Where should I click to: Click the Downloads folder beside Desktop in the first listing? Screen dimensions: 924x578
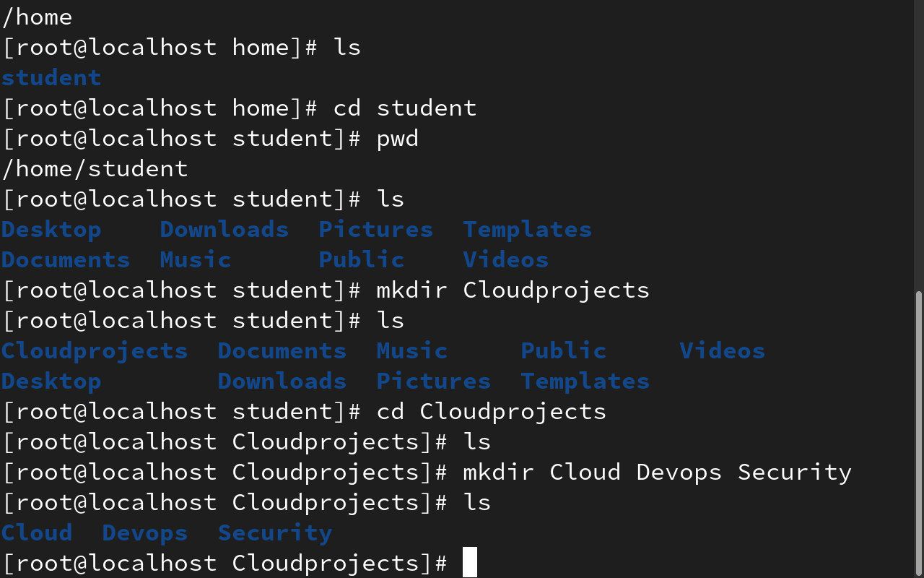tap(225, 229)
